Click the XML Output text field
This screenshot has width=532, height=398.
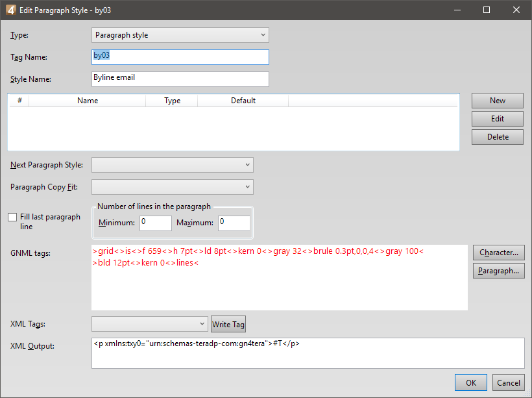[x=308, y=353]
